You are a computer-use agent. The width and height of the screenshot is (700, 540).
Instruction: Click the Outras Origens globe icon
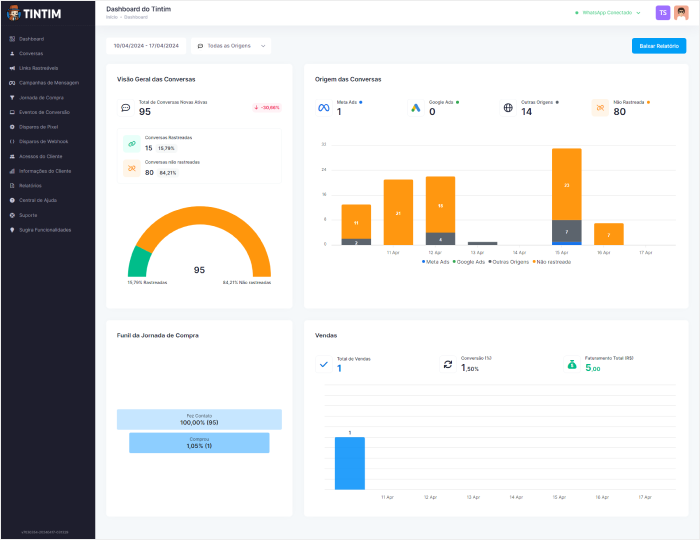(x=508, y=108)
